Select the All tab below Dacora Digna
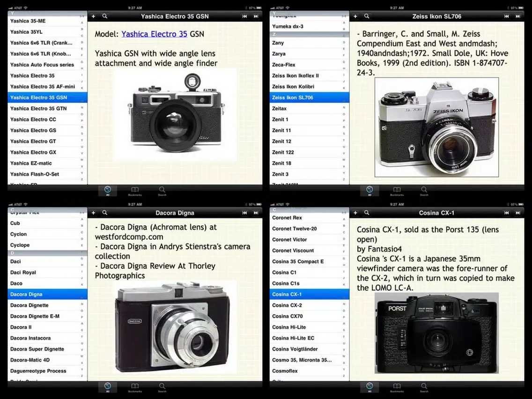532x399 pixels. tap(108, 387)
